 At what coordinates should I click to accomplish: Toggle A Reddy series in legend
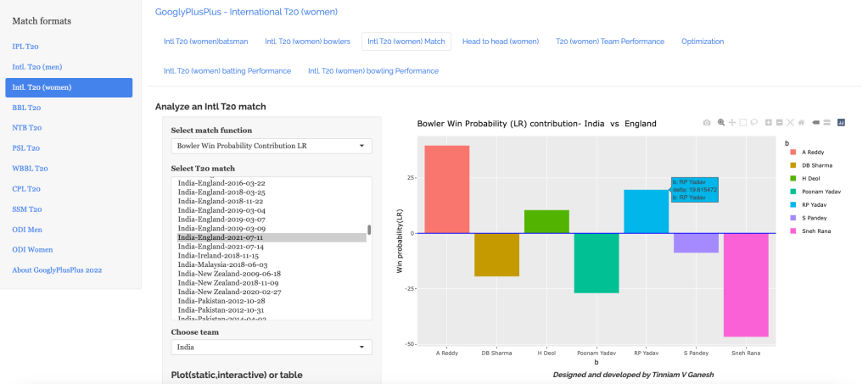click(x=811, y=152)
